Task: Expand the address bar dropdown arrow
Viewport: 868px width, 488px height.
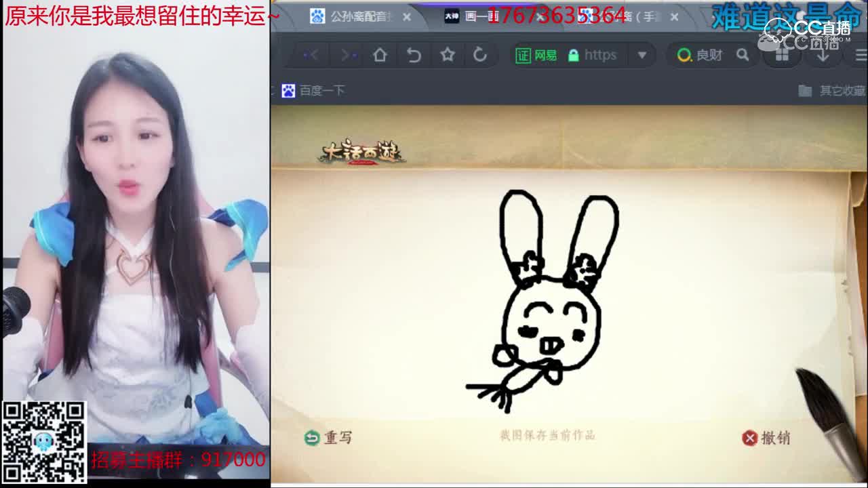Action: tap(642, 55)
